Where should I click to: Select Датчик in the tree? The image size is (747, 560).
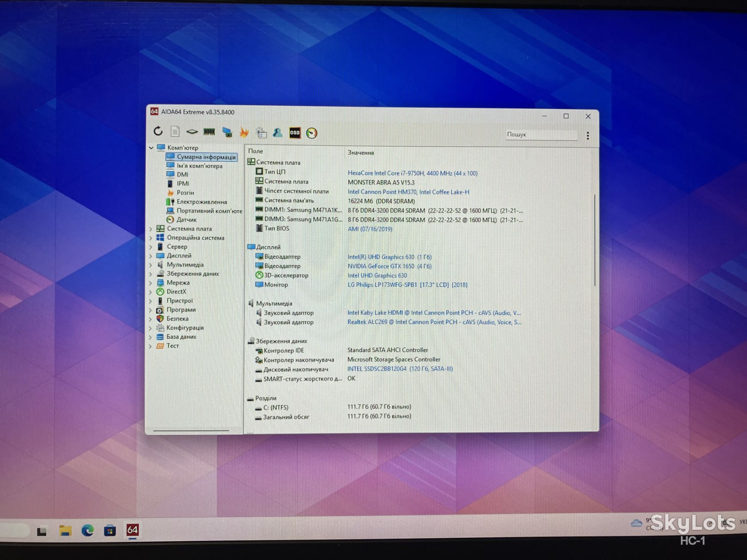click(186, 220)
